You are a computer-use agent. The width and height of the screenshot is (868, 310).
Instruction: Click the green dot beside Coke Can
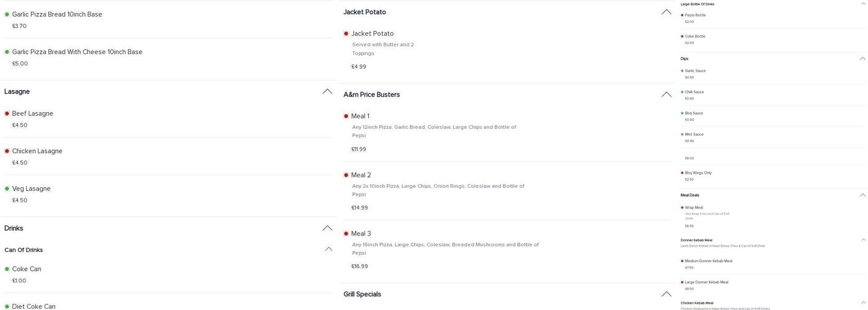[x=7, y=269]
